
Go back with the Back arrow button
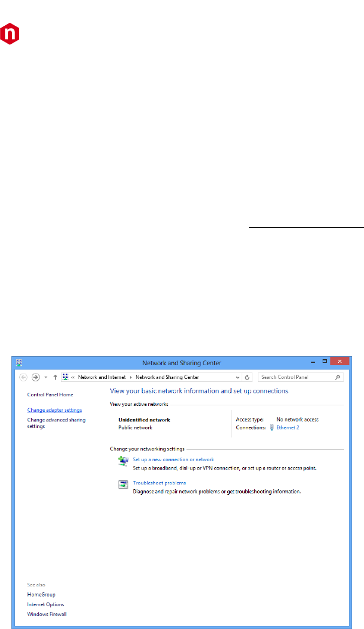23,377
